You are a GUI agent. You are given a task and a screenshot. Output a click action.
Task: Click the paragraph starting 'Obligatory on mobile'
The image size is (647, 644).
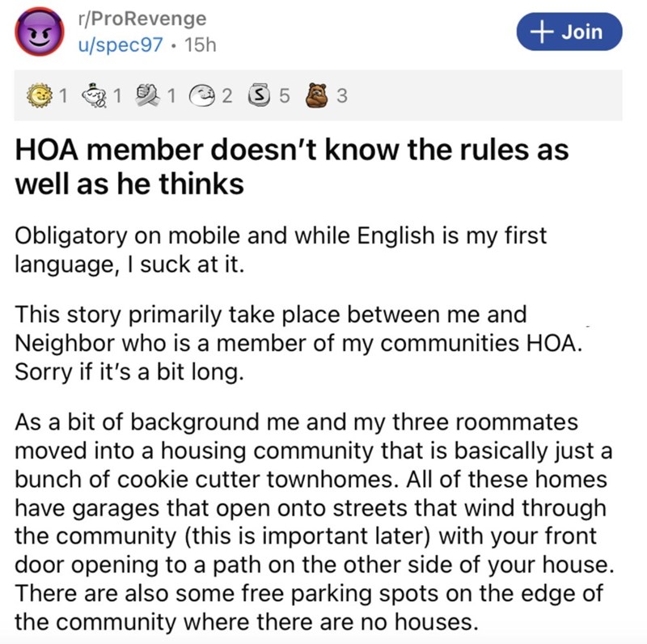coord(280,249)
